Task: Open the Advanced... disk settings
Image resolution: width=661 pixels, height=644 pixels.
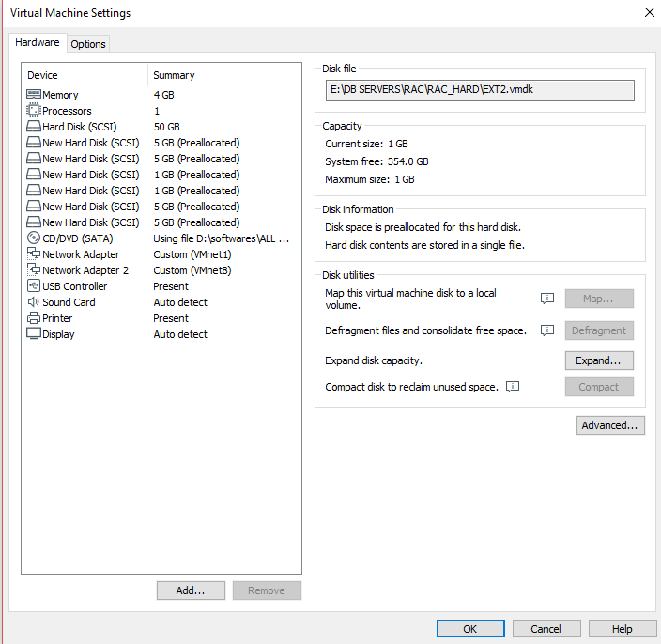Action: point(610,425)
